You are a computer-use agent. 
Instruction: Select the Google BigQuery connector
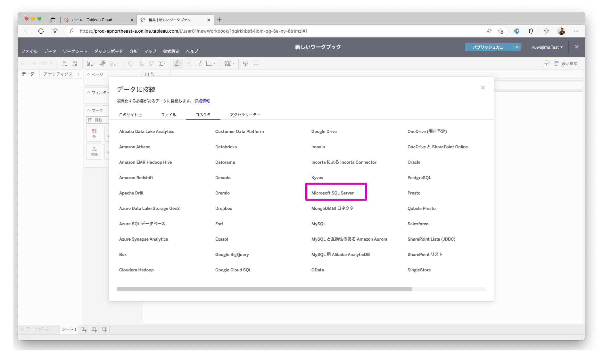coord(232,255)
